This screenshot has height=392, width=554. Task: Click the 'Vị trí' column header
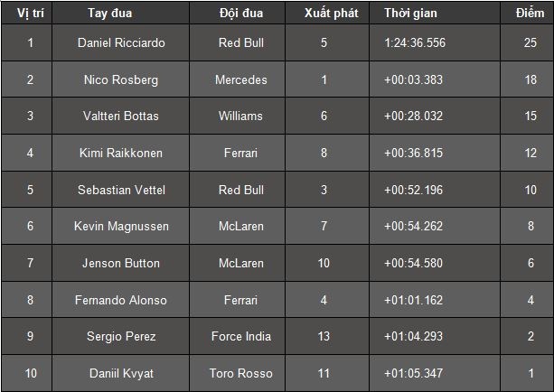(30, 14)
